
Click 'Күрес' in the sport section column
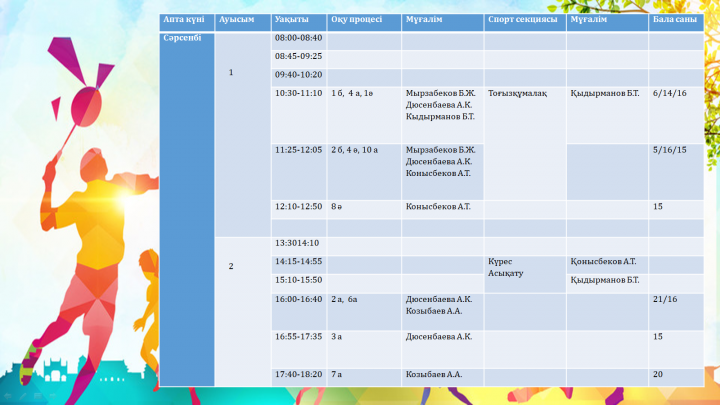tap(500, 262)
